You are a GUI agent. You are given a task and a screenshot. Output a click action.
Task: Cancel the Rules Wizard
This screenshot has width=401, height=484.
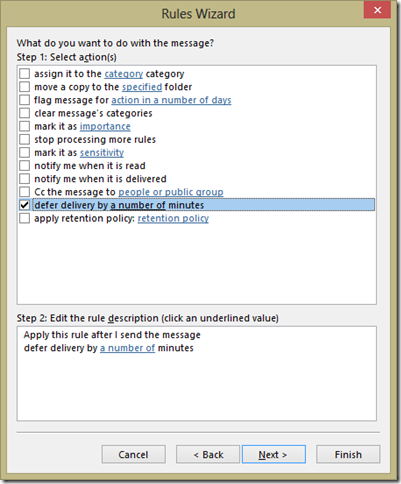(133, 454)
